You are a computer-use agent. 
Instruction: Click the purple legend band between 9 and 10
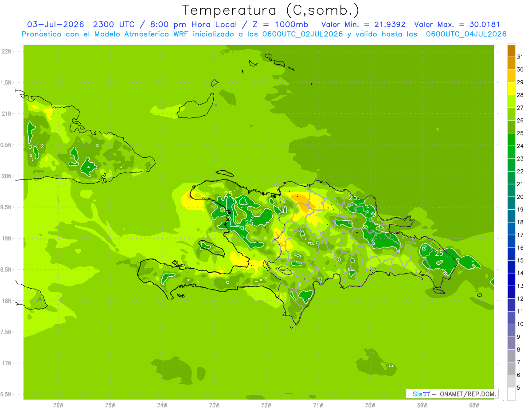[511, 330]
